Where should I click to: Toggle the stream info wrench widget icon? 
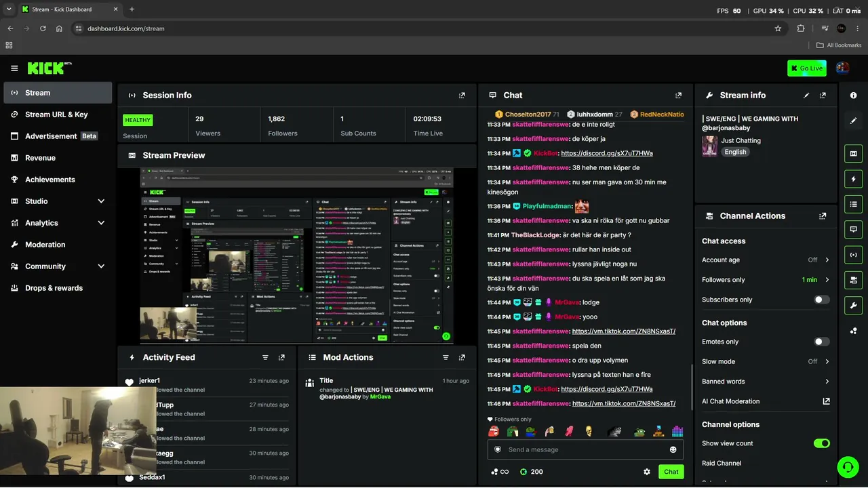[x=854, y=305]
